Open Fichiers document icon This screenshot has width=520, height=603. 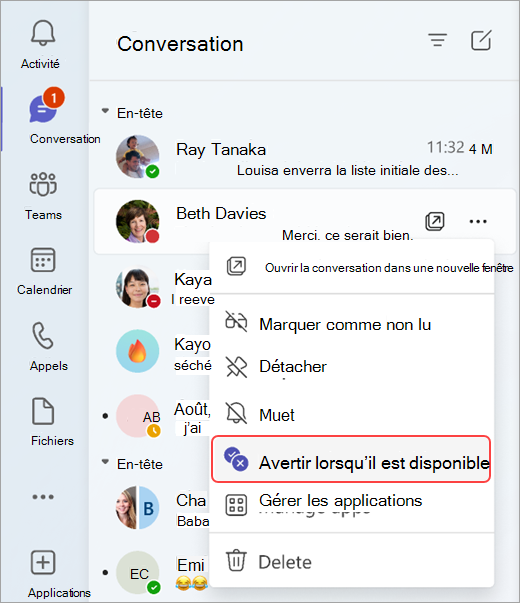[x=43, y=411]
